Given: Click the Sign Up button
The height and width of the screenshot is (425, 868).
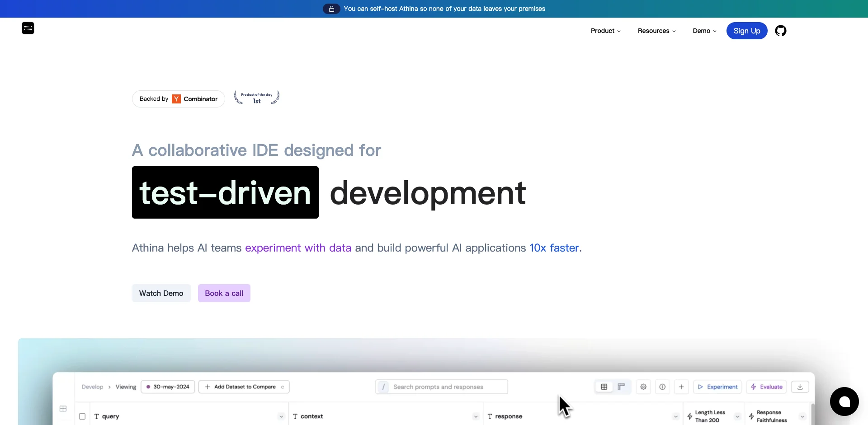Looking at the screenshot, I should [747, 31].
